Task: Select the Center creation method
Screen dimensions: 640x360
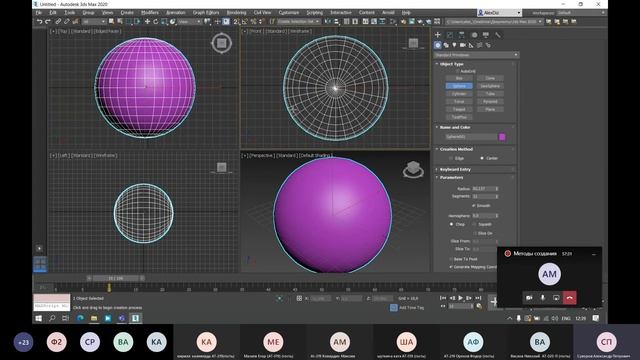Action: [x=482, y=158]
